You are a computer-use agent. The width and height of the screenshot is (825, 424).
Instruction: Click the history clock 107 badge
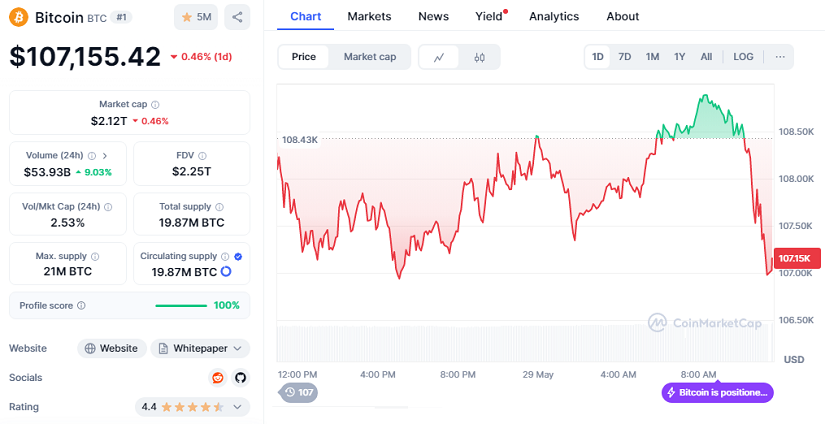(298, 392)
